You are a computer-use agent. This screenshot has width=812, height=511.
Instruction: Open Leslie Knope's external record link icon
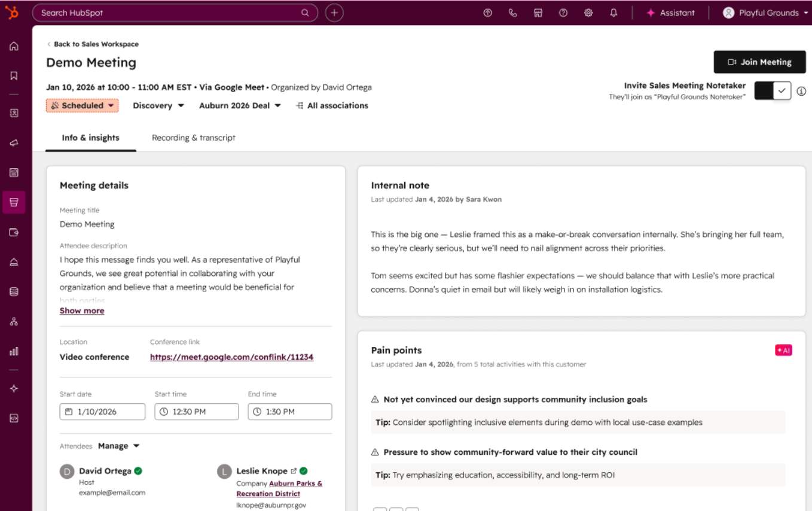tap(293, 471)
